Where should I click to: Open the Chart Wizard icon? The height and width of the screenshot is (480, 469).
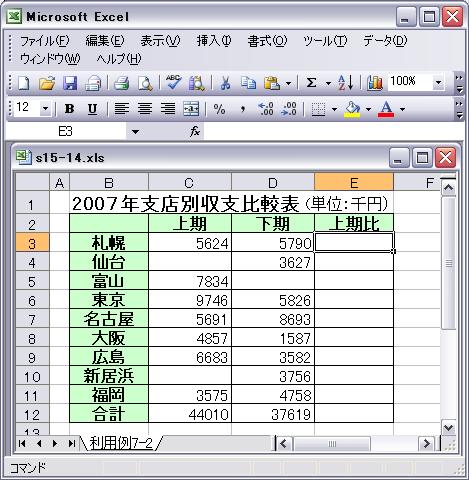click(x=375, y=83)
